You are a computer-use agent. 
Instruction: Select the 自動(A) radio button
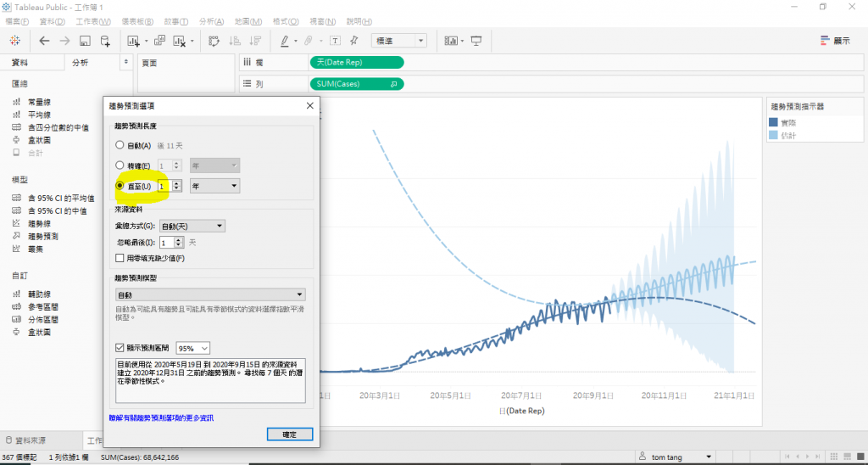[120, 145]
